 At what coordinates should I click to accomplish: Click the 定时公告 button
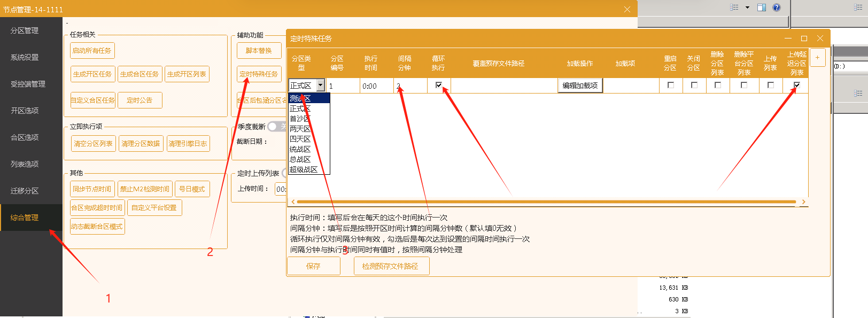coord(139,100)
